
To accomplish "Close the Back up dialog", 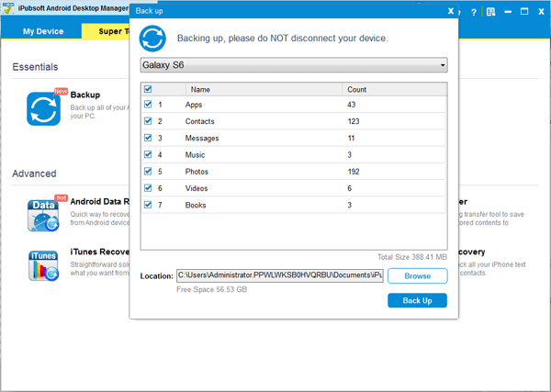I will [449, 12].
